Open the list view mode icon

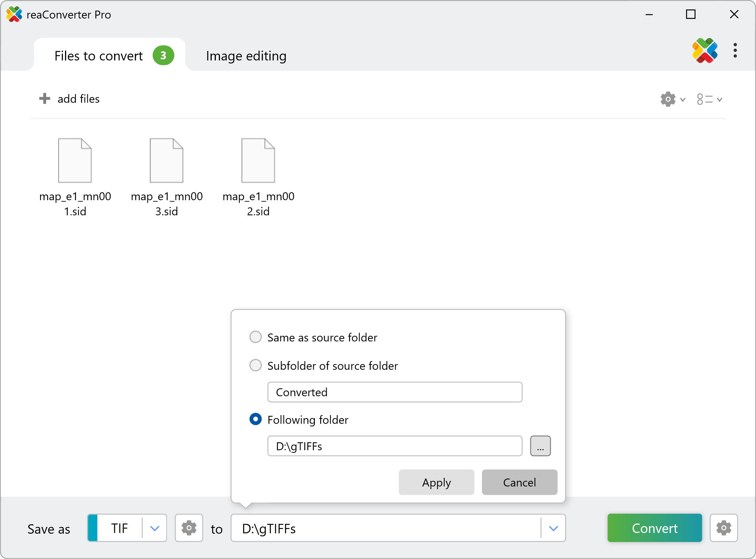(x=705, y=99)
